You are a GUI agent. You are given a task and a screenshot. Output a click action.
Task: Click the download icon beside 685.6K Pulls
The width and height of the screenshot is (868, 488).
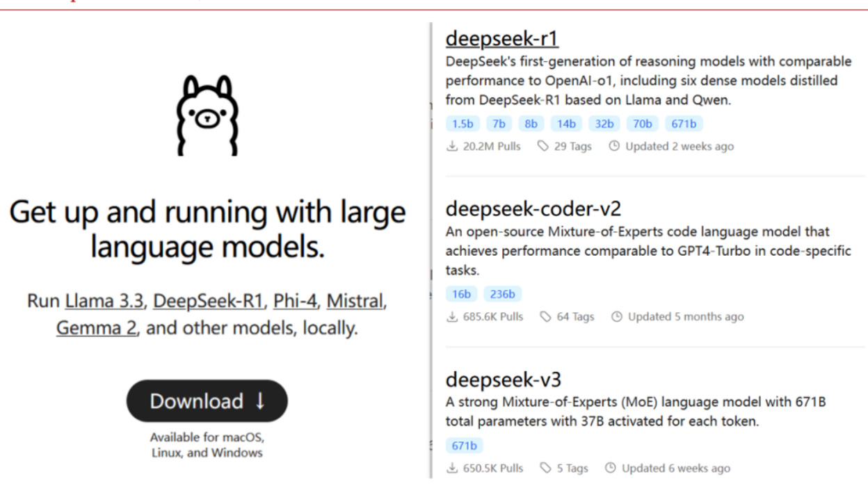click(452, 316)
